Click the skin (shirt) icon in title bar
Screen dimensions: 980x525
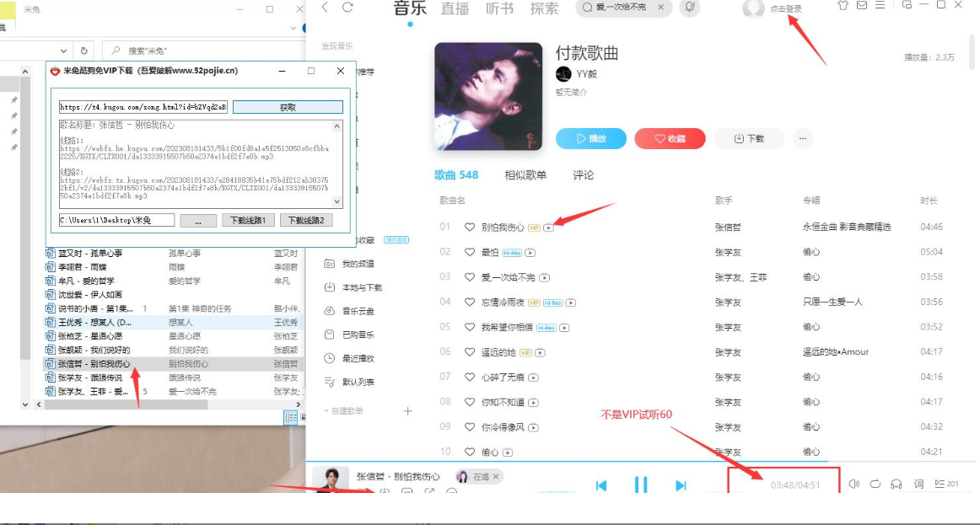[843, 5]
